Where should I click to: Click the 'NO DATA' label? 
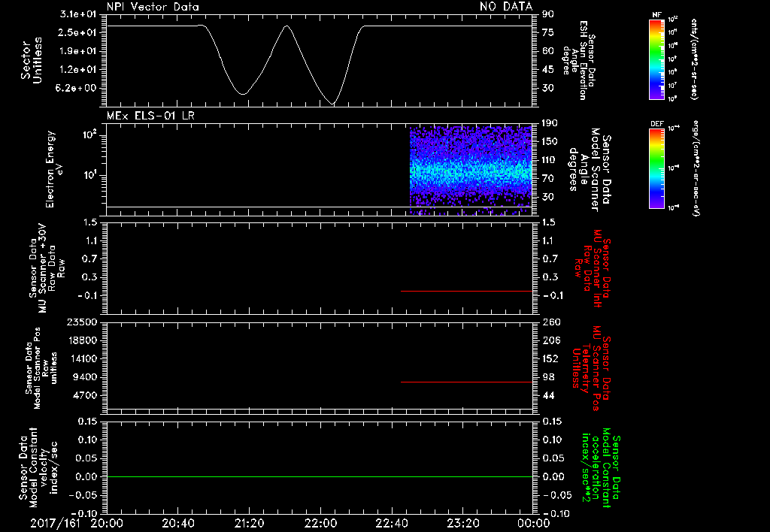pos(506,6)
